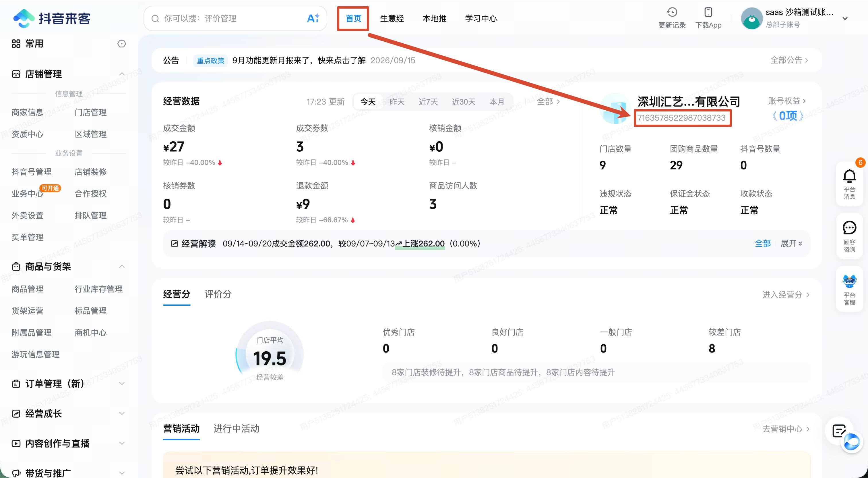This screenshot has width=868, height=478.
Task: Switch to the 经营分 tab
Action: tap(177, 294)
